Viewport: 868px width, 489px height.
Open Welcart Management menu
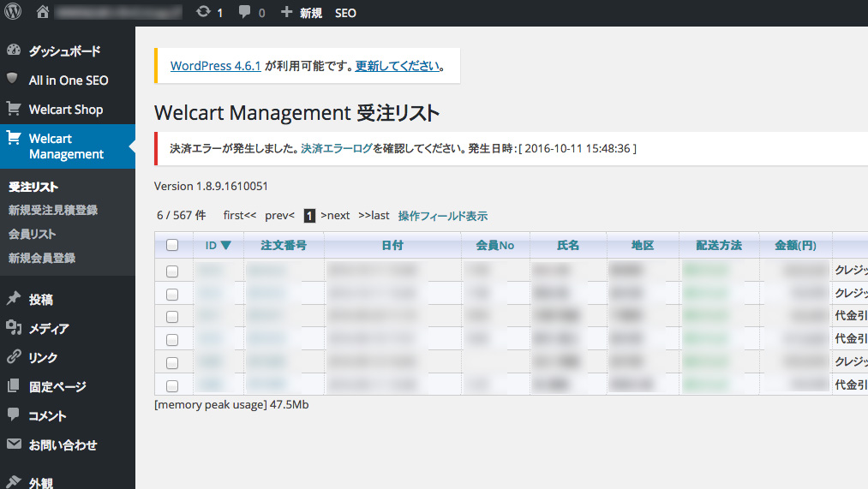67,146
